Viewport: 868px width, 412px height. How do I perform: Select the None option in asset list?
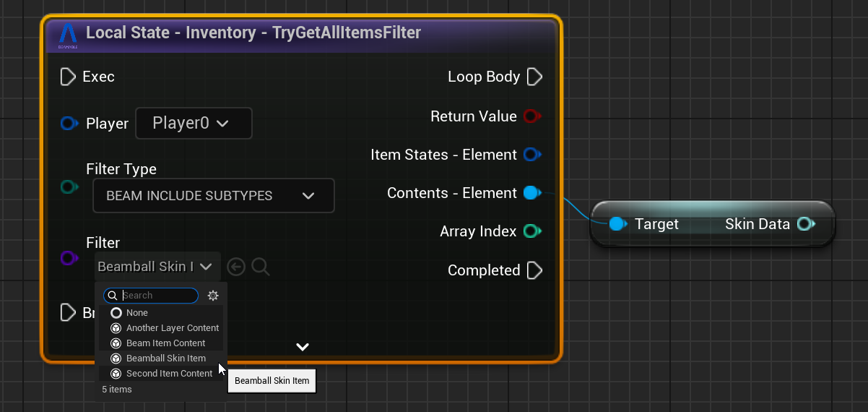pyautogui.click(x=136, y=313)
